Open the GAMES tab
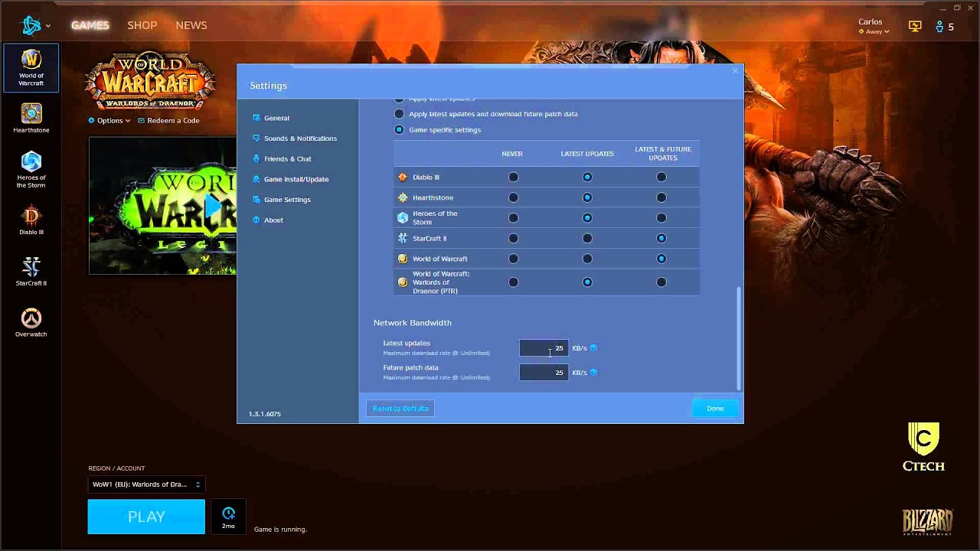 (90, 25)
